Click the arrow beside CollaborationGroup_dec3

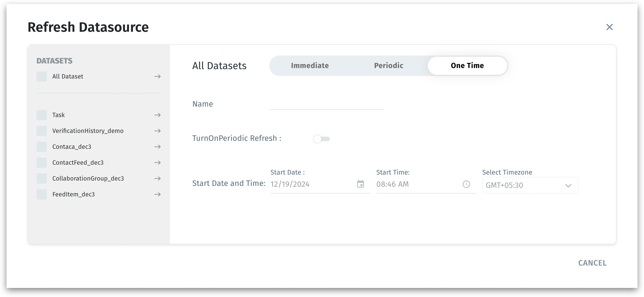[157, 179]
